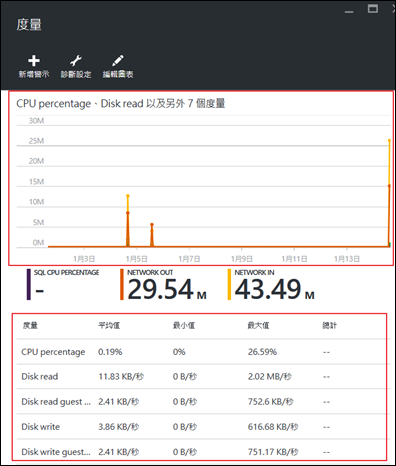Viewport: 396px width, 466px height.
Task: Open diagnostics settings wrench icon
Action: pyautogui.click(x=76, y=61)
